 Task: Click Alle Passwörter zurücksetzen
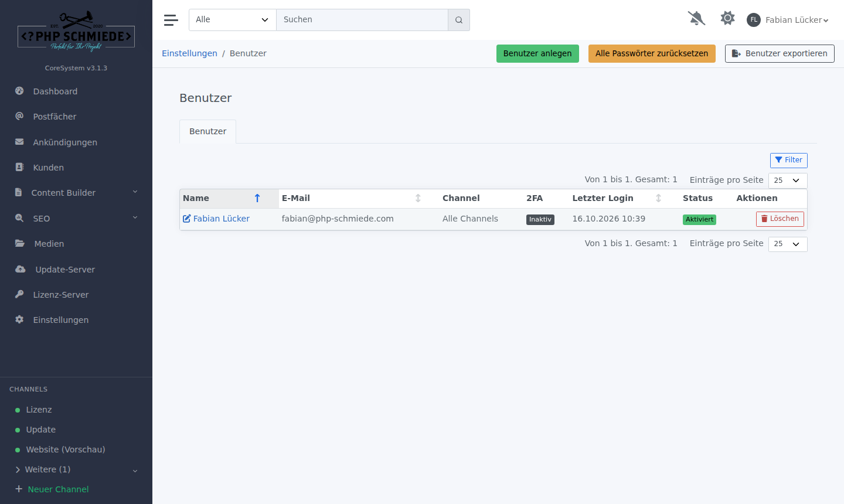(x=652, y=53)
